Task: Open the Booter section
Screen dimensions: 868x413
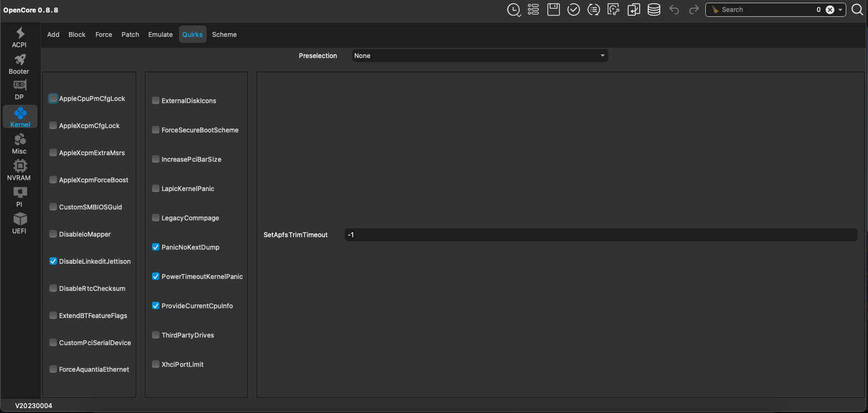Action: coord(20,64)
